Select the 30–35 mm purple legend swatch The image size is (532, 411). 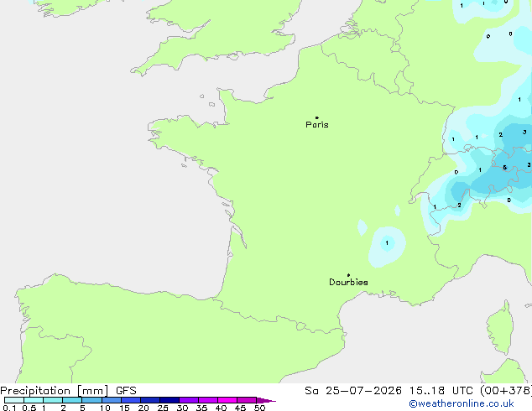(189, 400)
